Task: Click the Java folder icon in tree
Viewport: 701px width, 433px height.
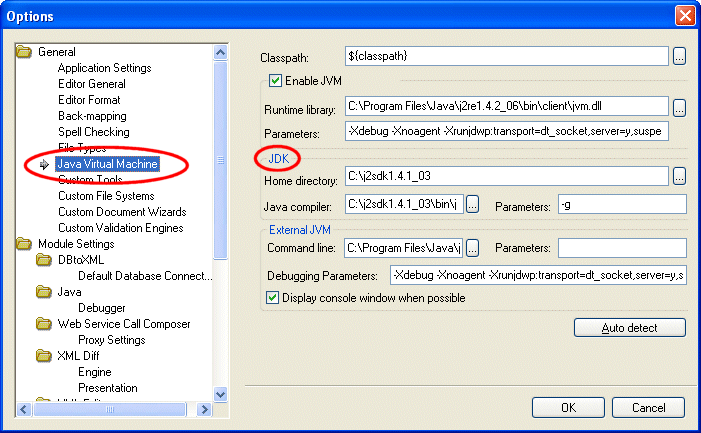Action: pyautogui.click(x=43, y=292)
